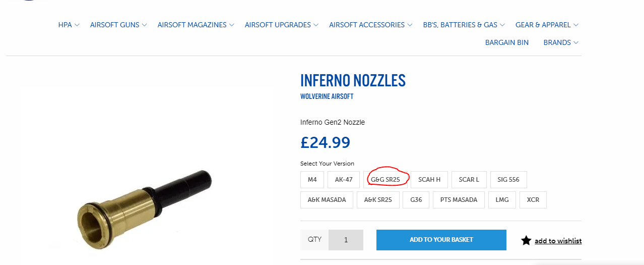Click the quantity input field
The image size is (644, 265).
click(346, 240)
